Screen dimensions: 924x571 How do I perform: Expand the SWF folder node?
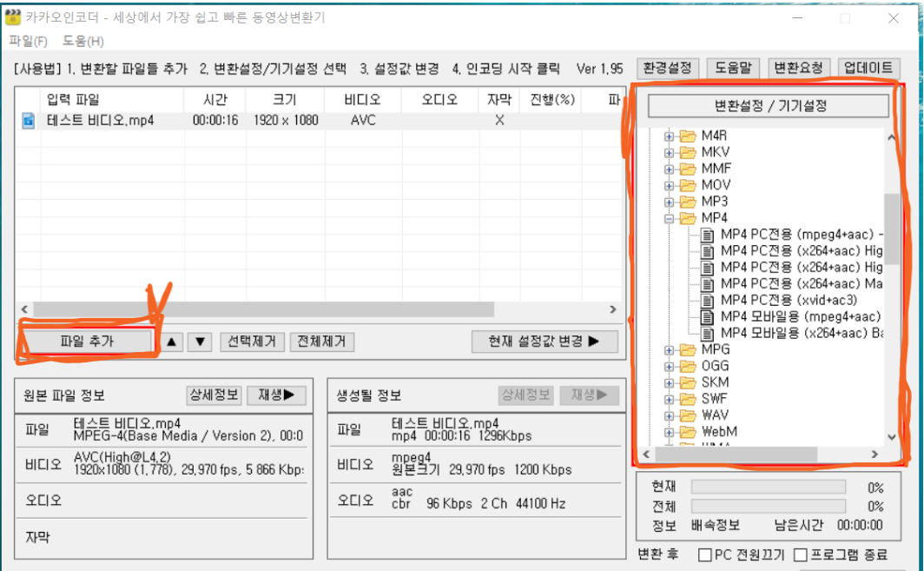[x=669, y=400]
